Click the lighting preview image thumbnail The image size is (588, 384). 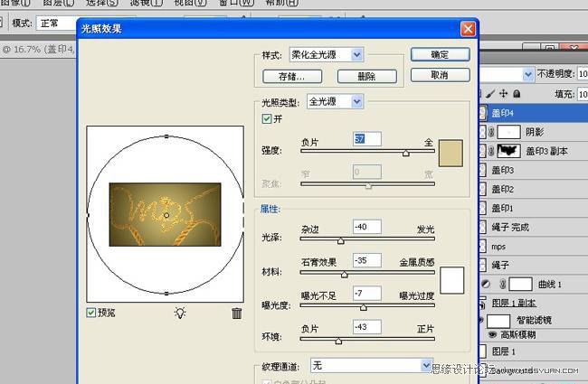(165, 214)
